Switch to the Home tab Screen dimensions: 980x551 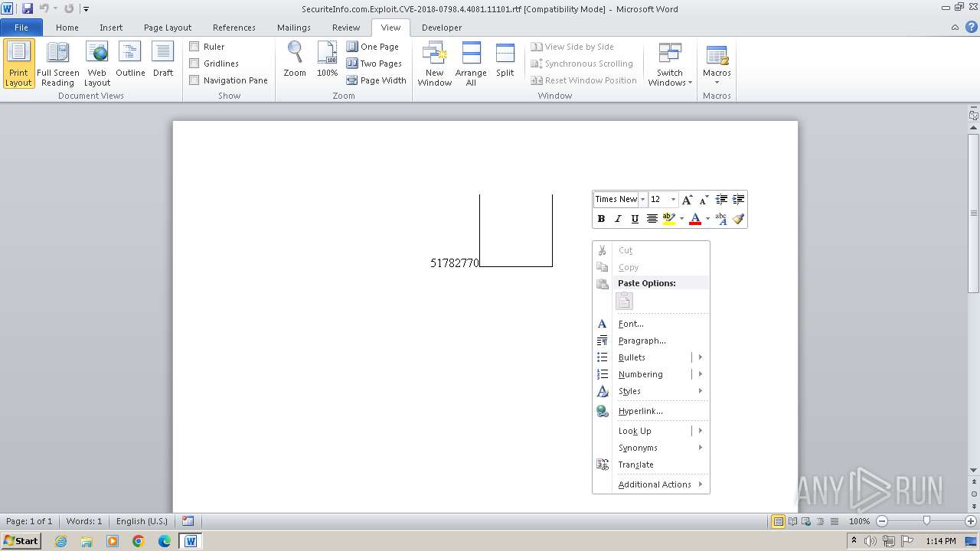coord(67,28)
